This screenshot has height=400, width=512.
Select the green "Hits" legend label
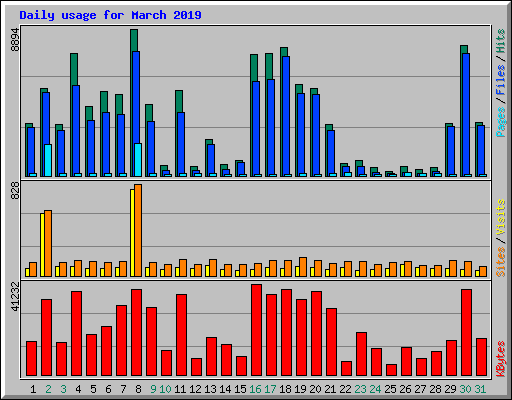[x=500, y=41]
